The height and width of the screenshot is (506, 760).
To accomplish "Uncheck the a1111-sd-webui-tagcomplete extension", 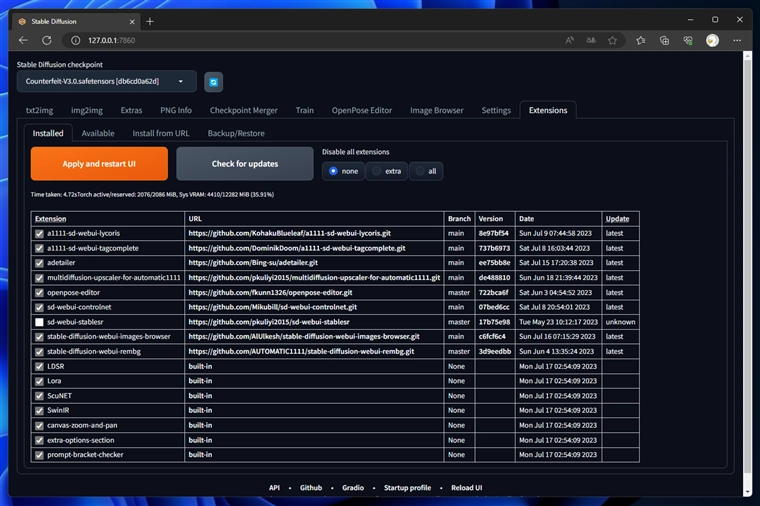I will [x=39, y=248].
